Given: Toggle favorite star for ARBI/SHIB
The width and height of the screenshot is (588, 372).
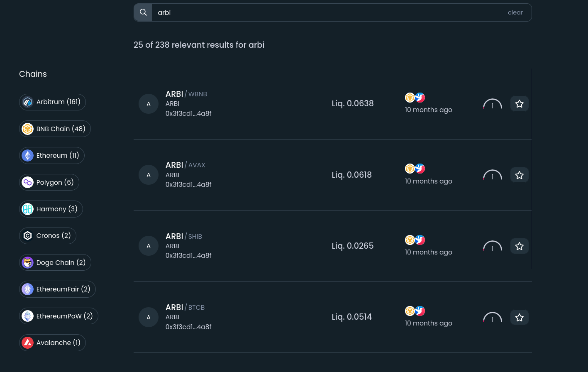Looking at the screenshot, I should point(519,246).
